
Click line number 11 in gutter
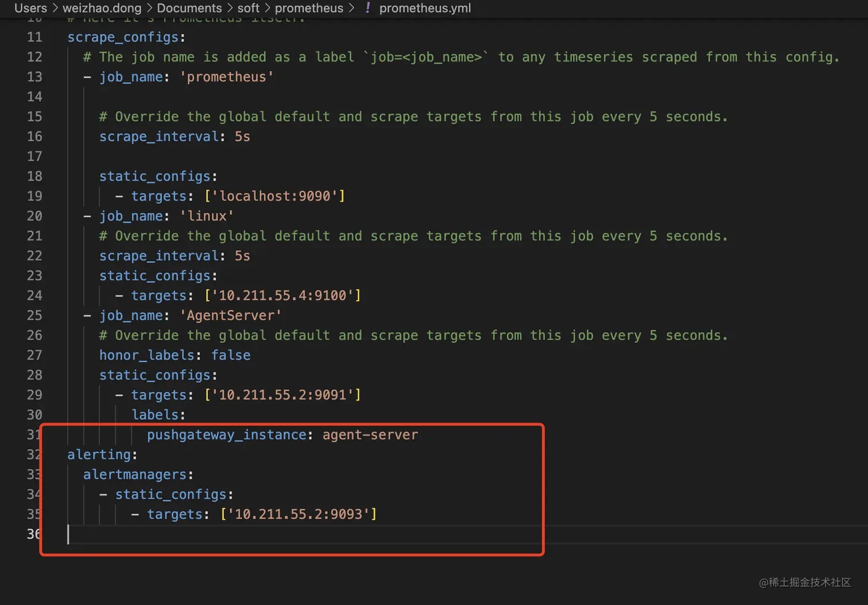click(34, 37)
